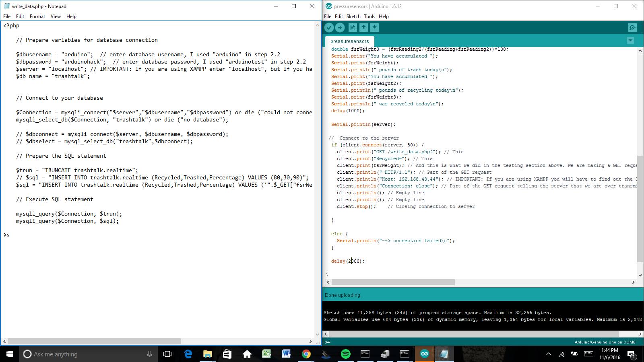Open the Windows Store taskbar icon

coord(227,354)
